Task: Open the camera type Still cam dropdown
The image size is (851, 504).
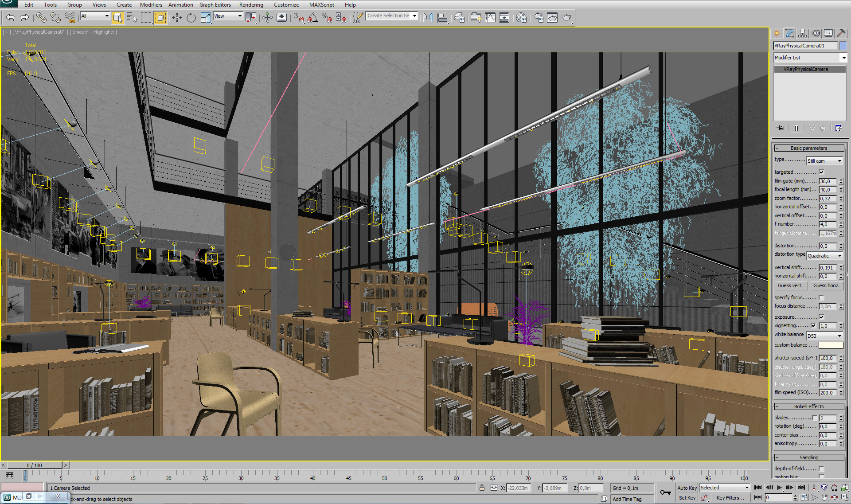Action: pyautogui.click(x=824, y=161)
